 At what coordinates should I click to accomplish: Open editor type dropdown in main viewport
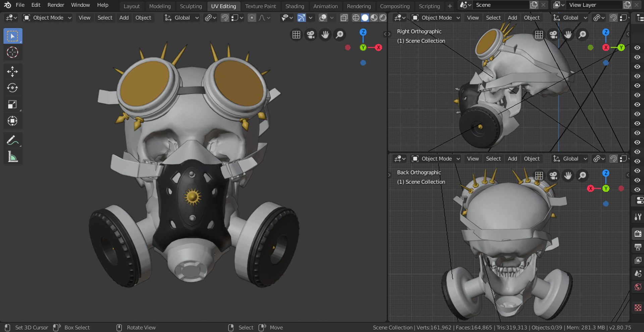11,18
